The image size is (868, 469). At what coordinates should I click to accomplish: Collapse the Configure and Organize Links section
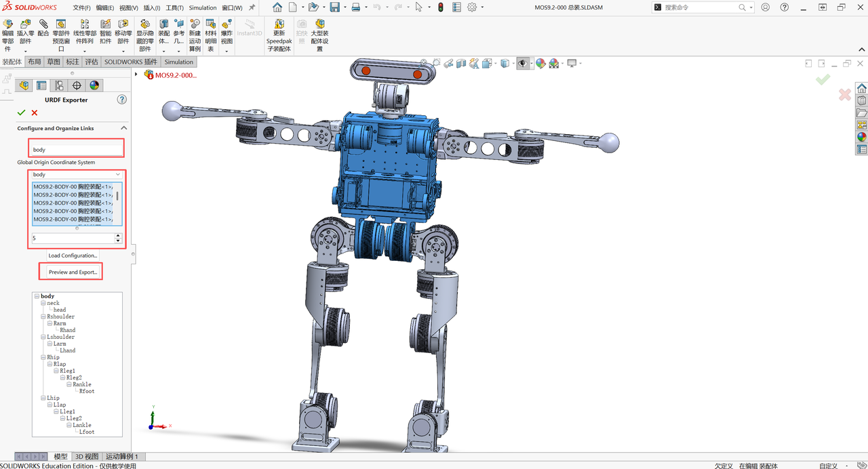click(124, 128)
